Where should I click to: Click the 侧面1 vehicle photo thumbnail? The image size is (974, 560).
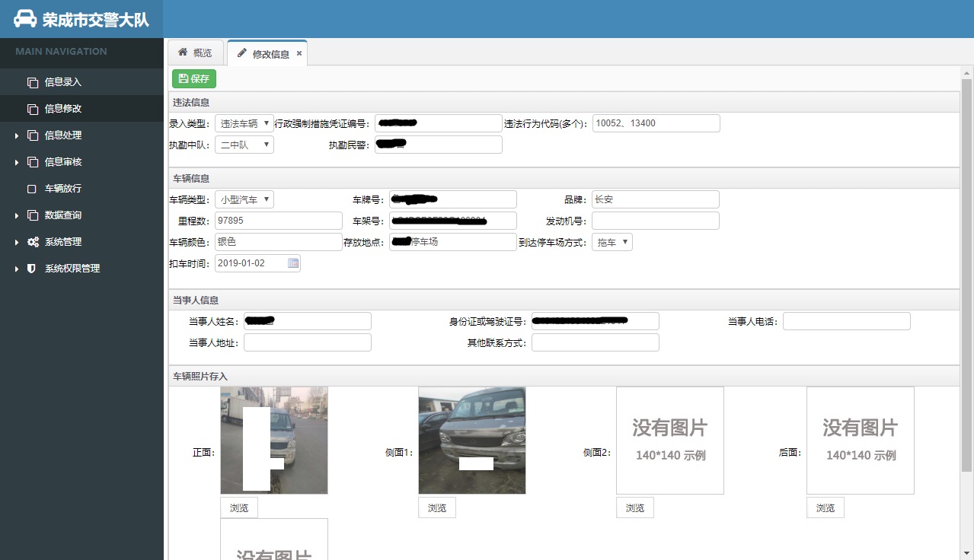pos(472,441)
